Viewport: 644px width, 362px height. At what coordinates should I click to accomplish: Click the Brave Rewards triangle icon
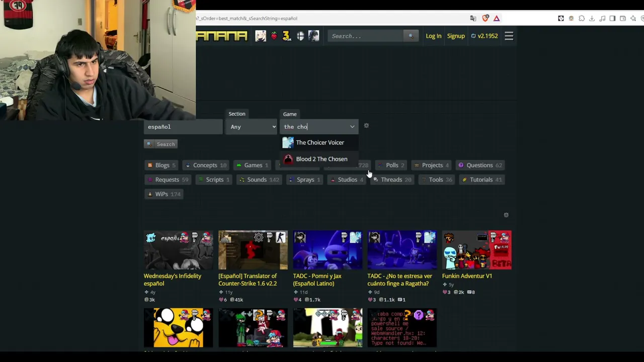click(x=497, y=19)
